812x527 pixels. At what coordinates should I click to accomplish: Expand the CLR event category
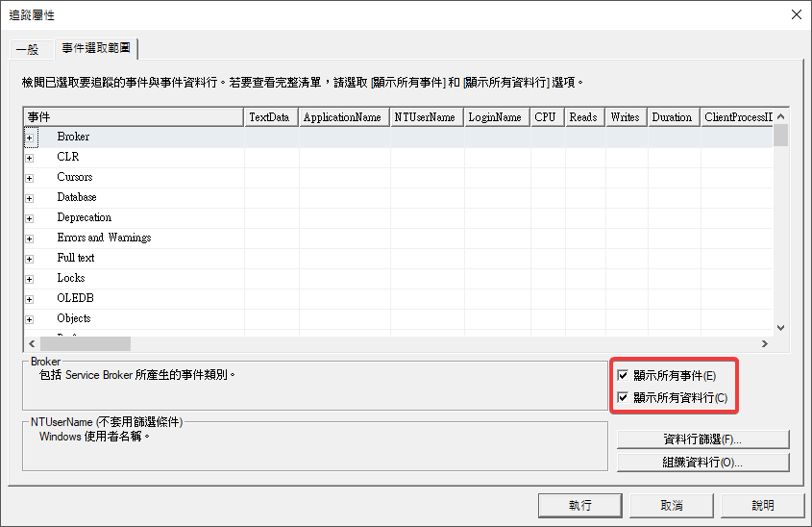pyautogui.click(x=30, y=158)
